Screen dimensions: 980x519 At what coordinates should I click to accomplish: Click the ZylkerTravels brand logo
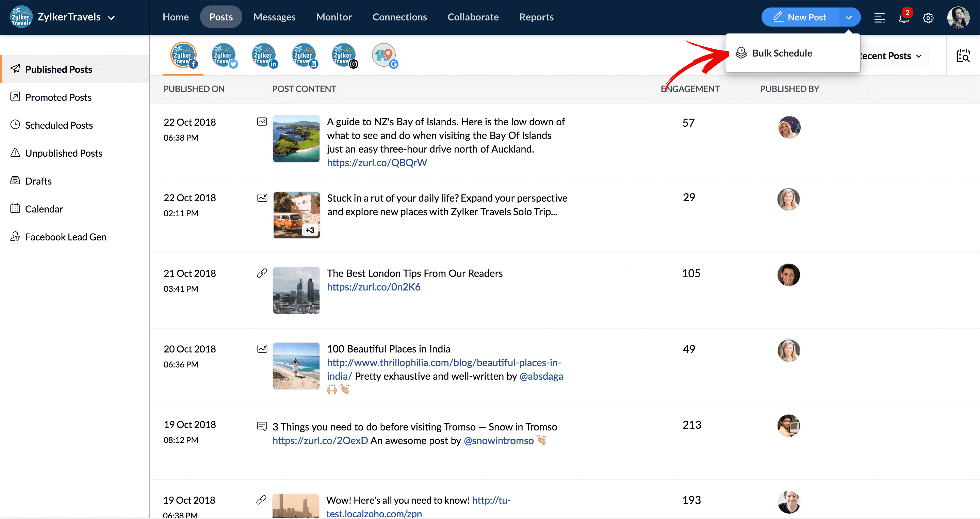coord(21,17)
